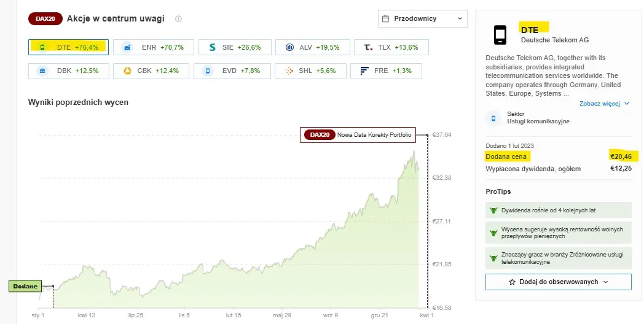
Task: Click the DAX20 badge in header
Action: 45,19
